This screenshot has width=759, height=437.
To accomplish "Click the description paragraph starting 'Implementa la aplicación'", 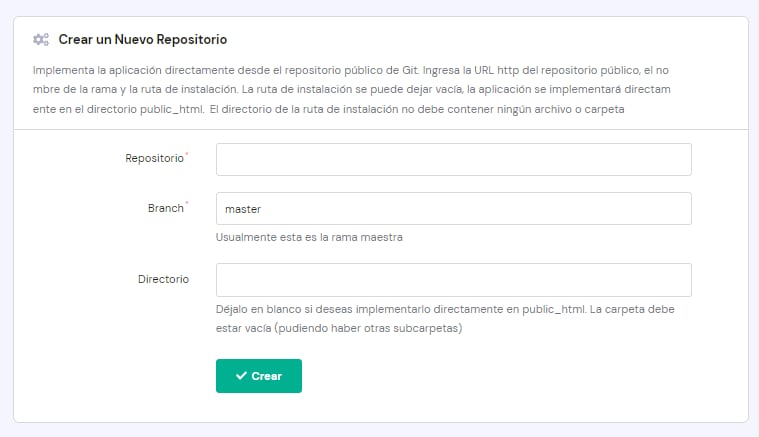I will coord(352,90).
